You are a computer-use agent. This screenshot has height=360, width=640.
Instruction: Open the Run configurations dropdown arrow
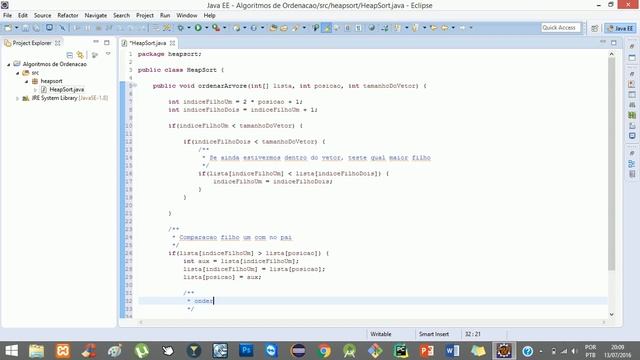pos(207,28)
